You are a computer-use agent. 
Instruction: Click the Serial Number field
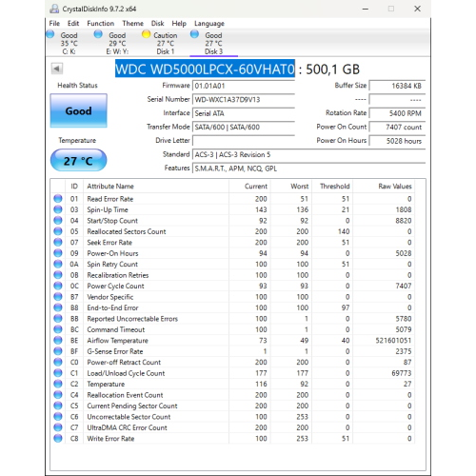pyautogui.click(x=244, y=99)
